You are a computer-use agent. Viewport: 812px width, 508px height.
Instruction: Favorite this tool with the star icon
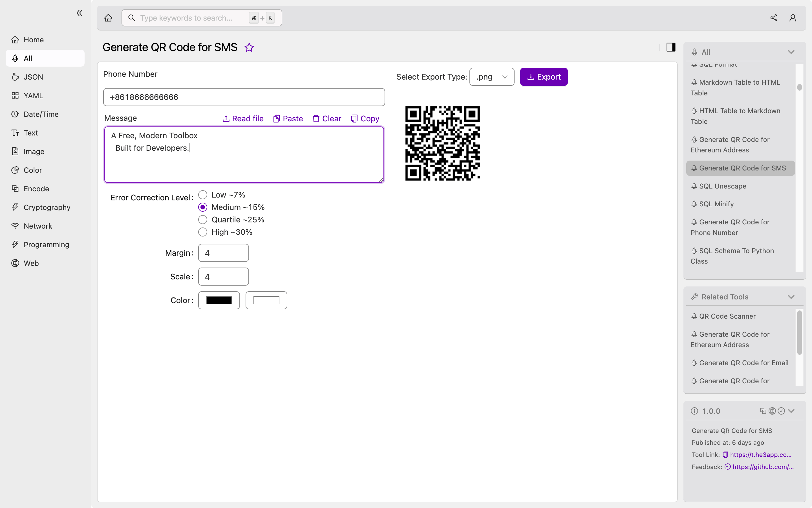click(249, 47)
